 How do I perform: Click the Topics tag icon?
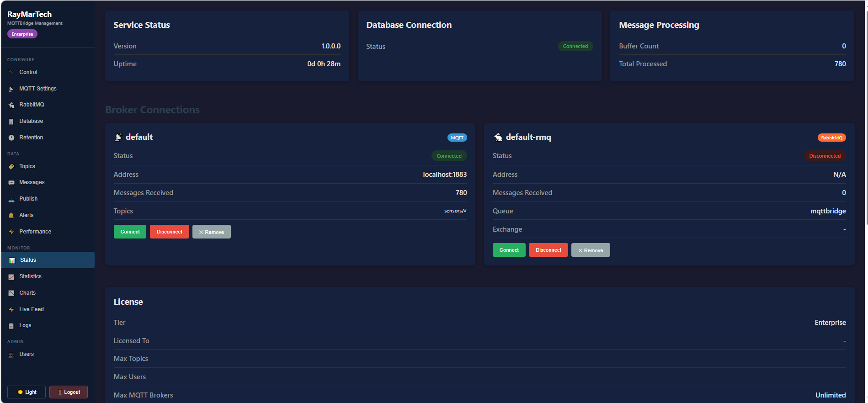tap(11, 166)
